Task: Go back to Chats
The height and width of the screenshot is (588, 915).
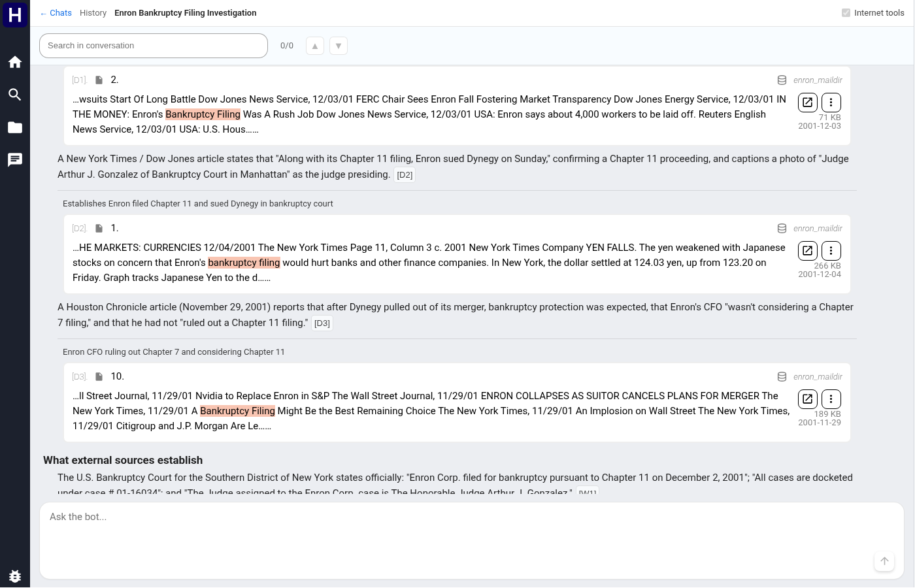Action: [x=56, y=13]
